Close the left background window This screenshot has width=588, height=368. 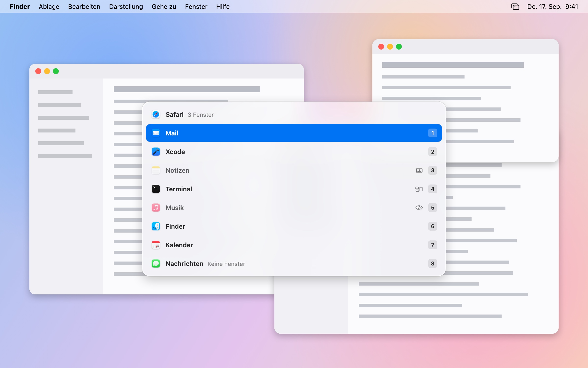coord(38,71)
